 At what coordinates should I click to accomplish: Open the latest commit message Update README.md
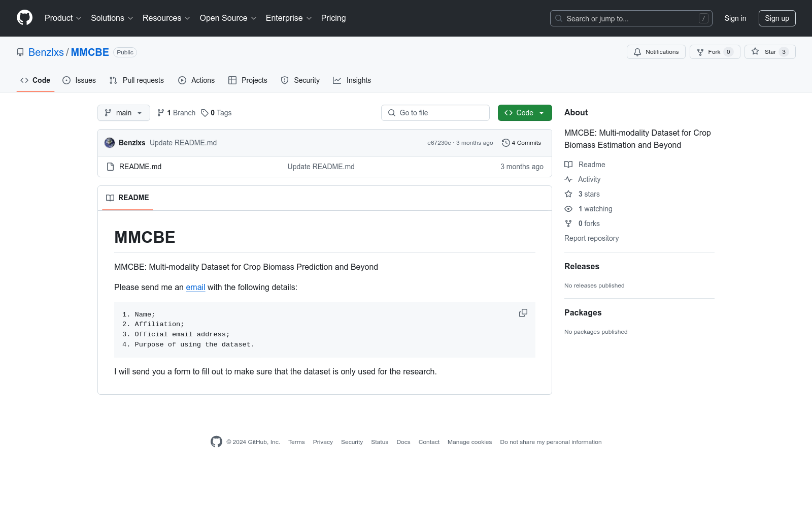tap(183, 143)
